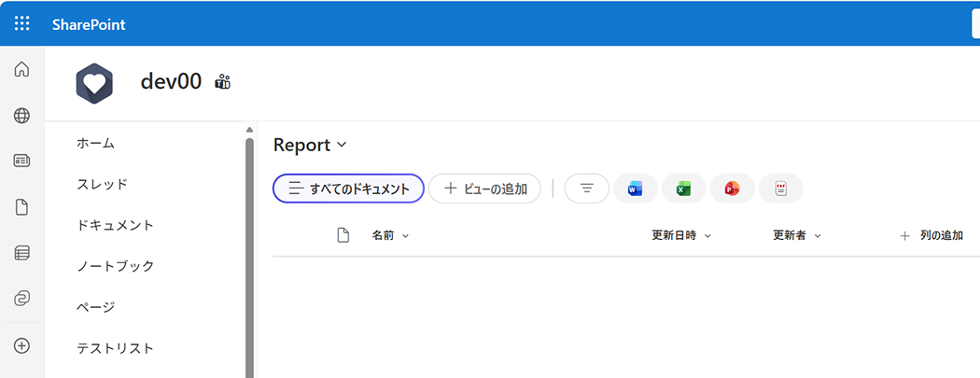
Task: Filter by PowerPoint files
Action: pyautogui.click(x=733, y=189)
